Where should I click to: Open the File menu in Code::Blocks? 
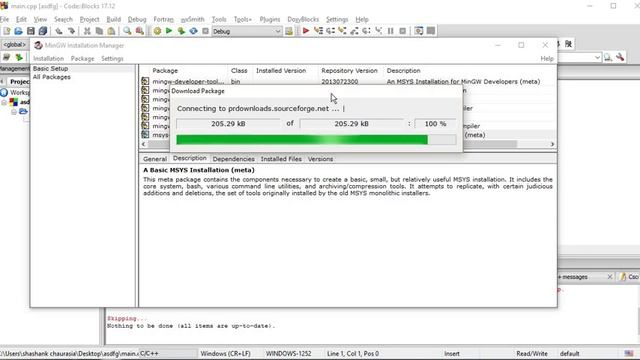tap(4, 19)
